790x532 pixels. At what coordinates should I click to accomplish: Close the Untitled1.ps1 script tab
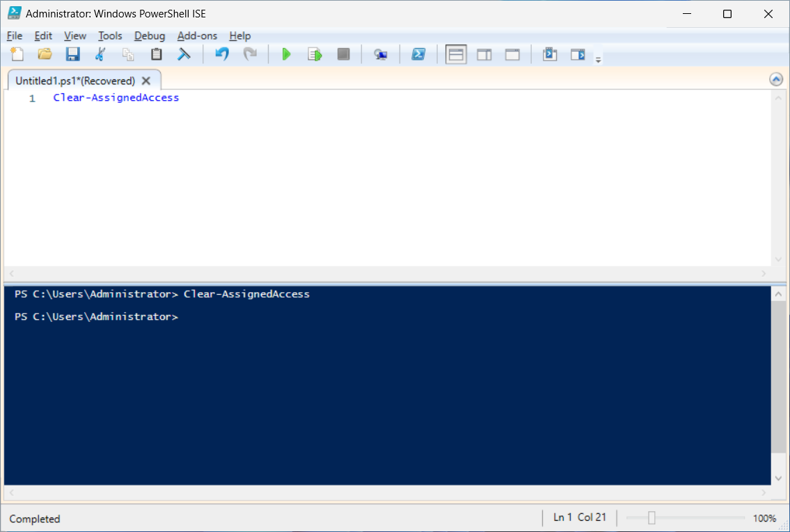point(146,81)
